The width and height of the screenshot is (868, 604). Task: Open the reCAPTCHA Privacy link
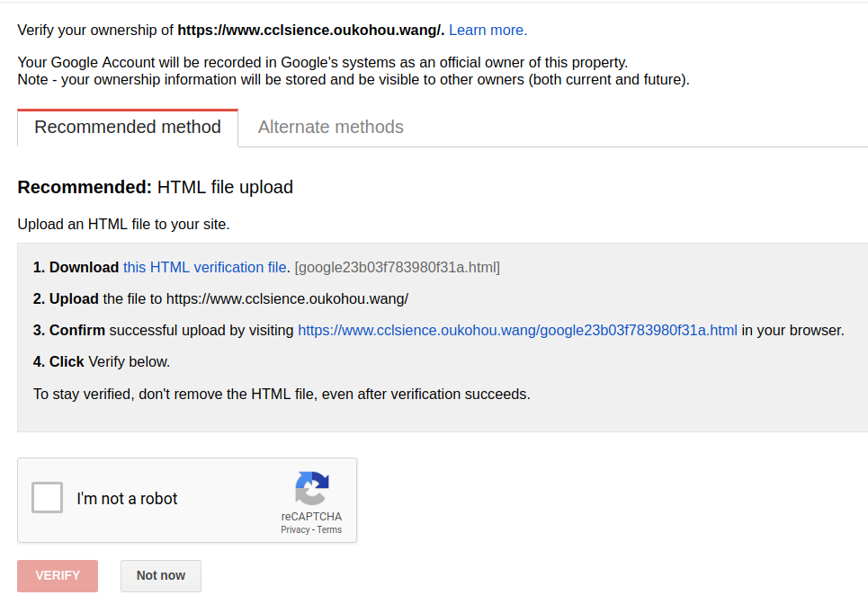click(295, 530)
